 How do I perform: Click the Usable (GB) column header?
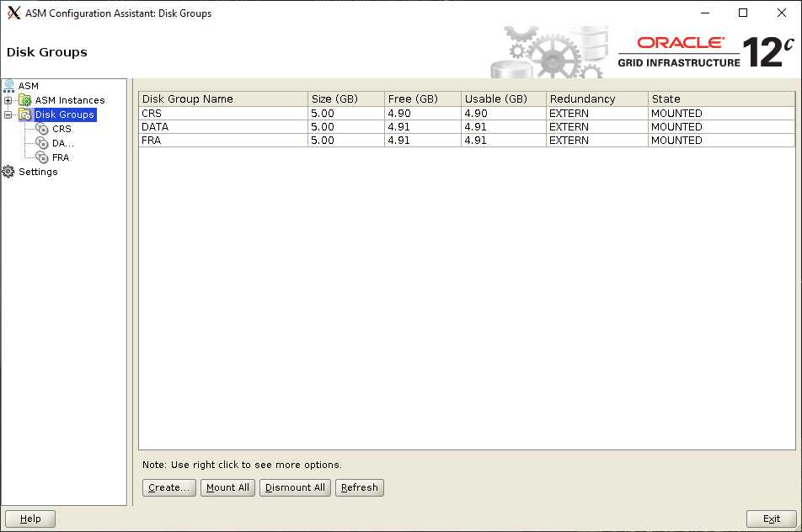pyautogui.click(x=504, y=98)
